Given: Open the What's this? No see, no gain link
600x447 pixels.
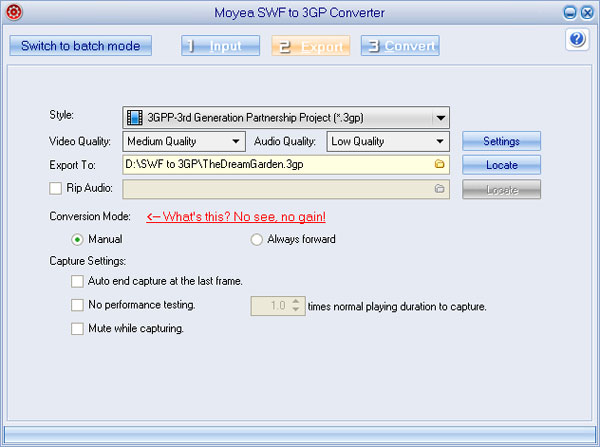Looking at the screenshot, I should tap(236, 217).
